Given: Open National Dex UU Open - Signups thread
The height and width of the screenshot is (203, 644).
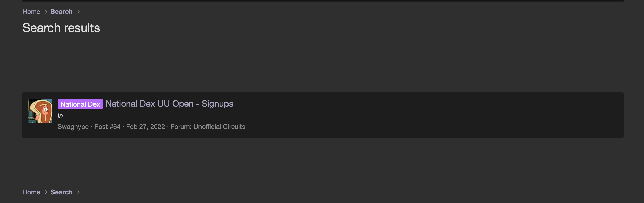Looking at the screenshot, I should (169, 104).
